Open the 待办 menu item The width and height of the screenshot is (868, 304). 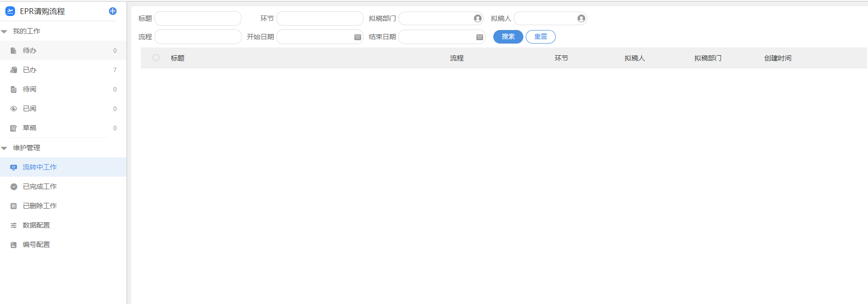[x=63, y=50]
